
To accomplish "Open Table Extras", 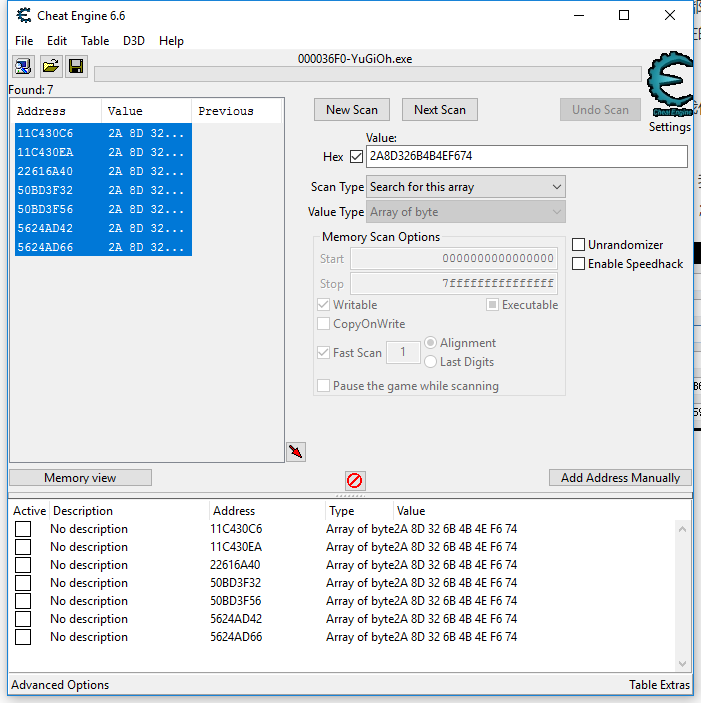I will point(659,685).
